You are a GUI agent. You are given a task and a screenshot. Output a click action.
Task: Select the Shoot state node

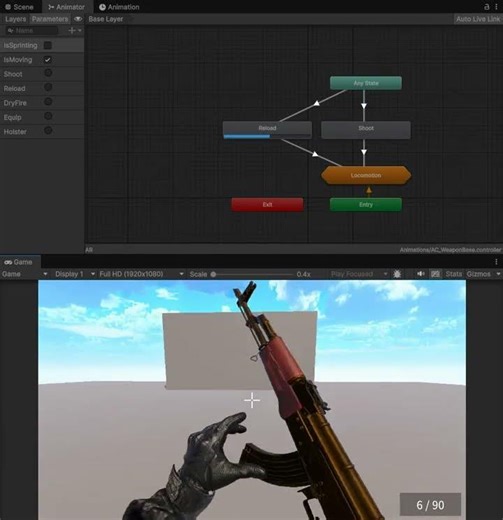[366, 130]
